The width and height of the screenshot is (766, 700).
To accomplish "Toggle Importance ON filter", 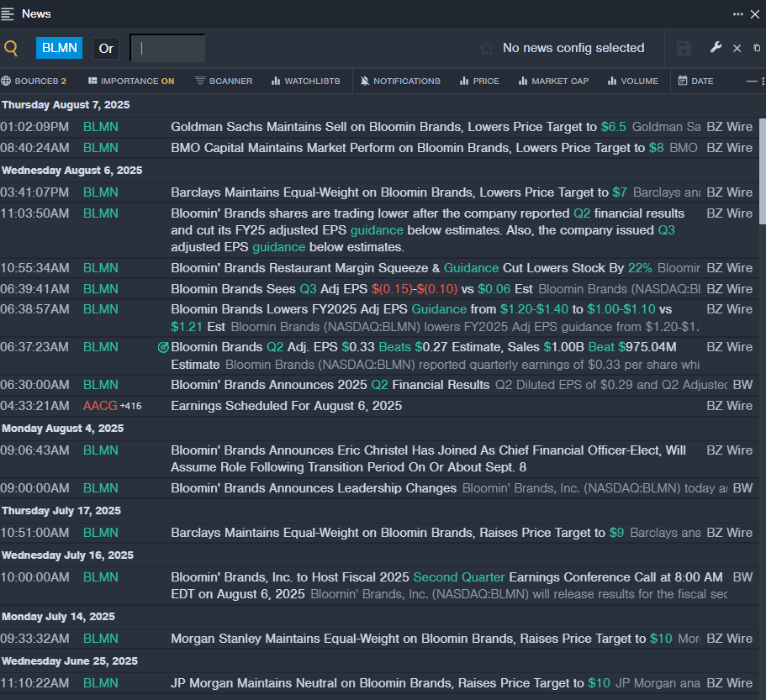I will tap(131, 81).
